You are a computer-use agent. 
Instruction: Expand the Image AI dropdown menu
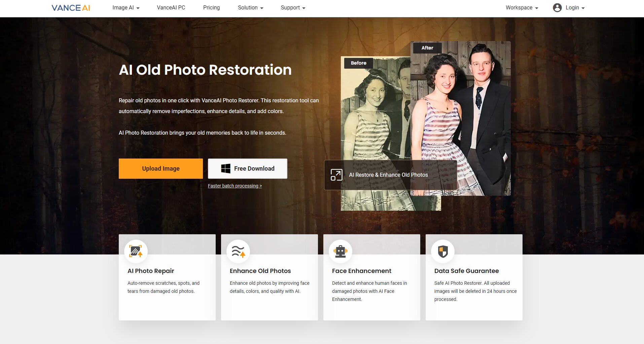[x=126, y=8]
